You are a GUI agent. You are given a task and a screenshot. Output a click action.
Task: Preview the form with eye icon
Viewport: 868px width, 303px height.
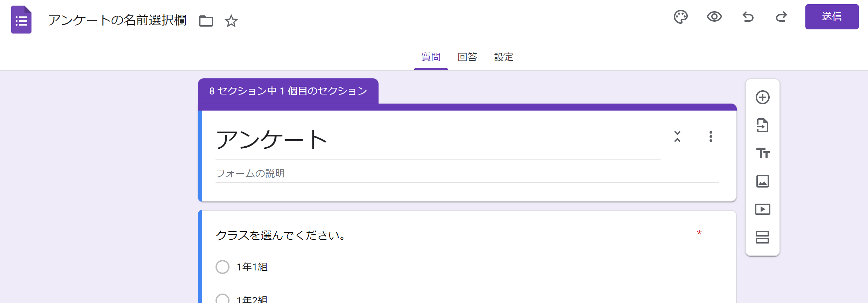714,17
